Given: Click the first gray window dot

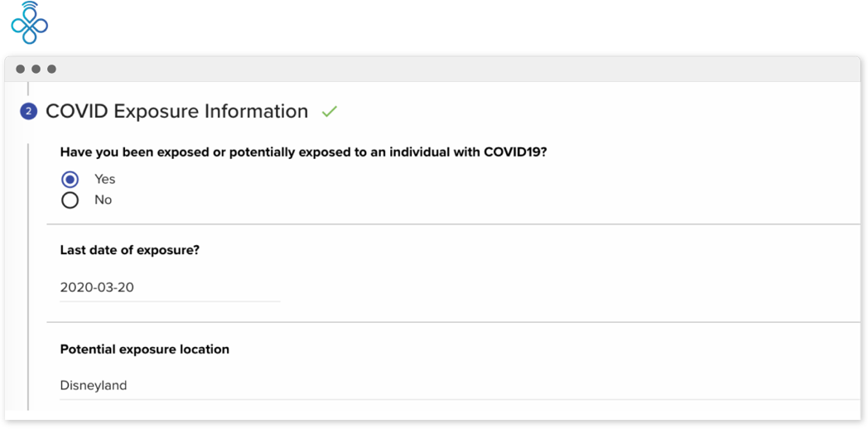Looking at the screenshot, I should tap(20, 69).
